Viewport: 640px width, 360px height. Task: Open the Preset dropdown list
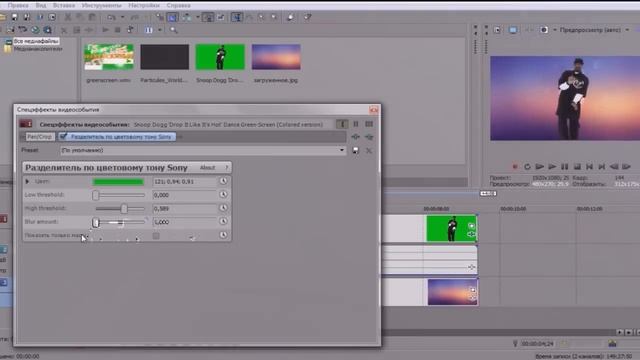[342, 151]
